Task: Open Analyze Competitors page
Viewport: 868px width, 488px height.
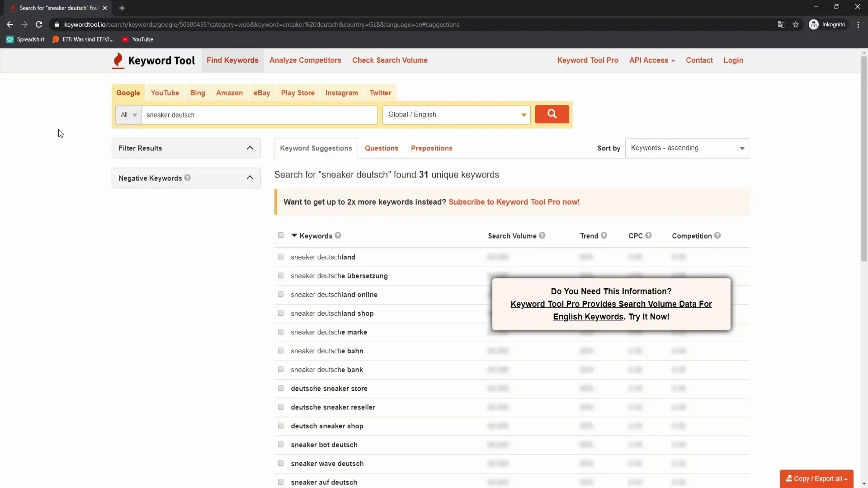Action: click(305, 60)
